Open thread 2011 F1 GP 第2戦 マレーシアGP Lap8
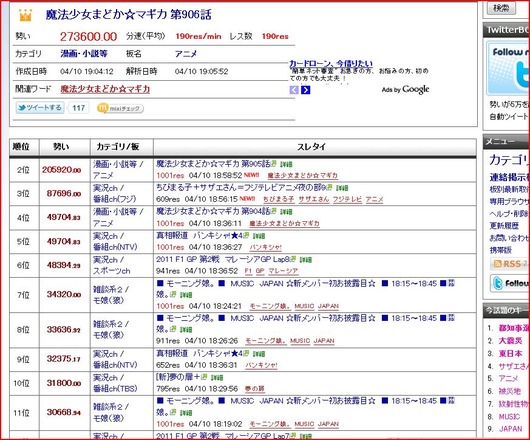Screen dimensions: 530x440 coord(223,259)
